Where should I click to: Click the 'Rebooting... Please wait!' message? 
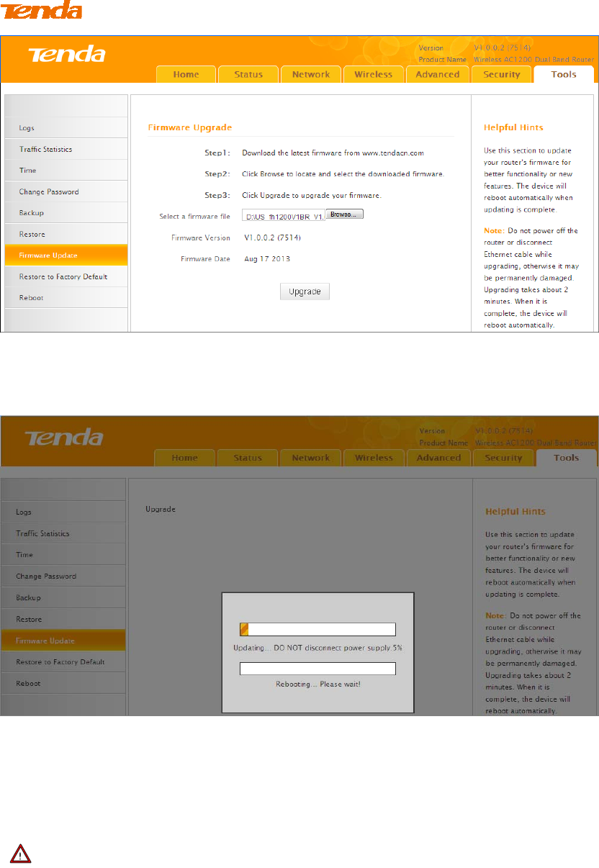(318, 684)
